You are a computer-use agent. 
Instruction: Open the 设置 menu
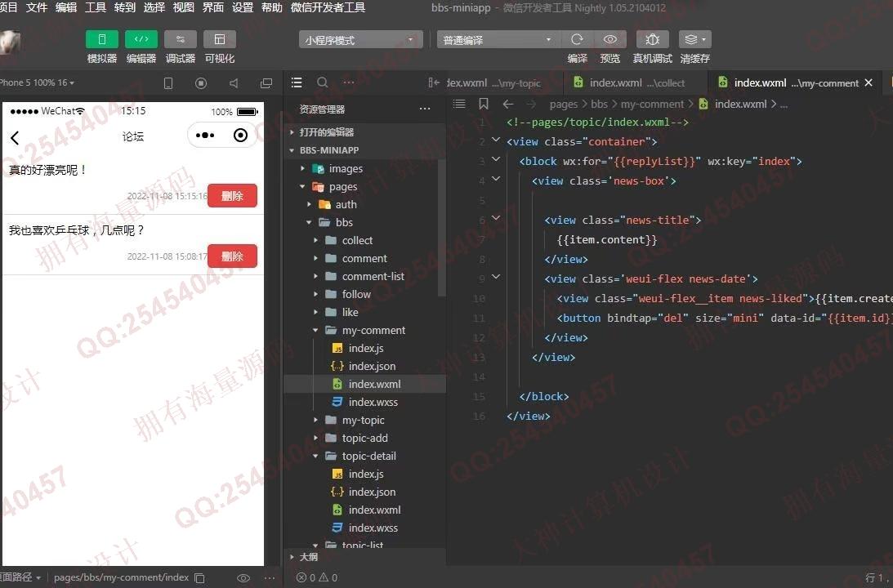243,7
